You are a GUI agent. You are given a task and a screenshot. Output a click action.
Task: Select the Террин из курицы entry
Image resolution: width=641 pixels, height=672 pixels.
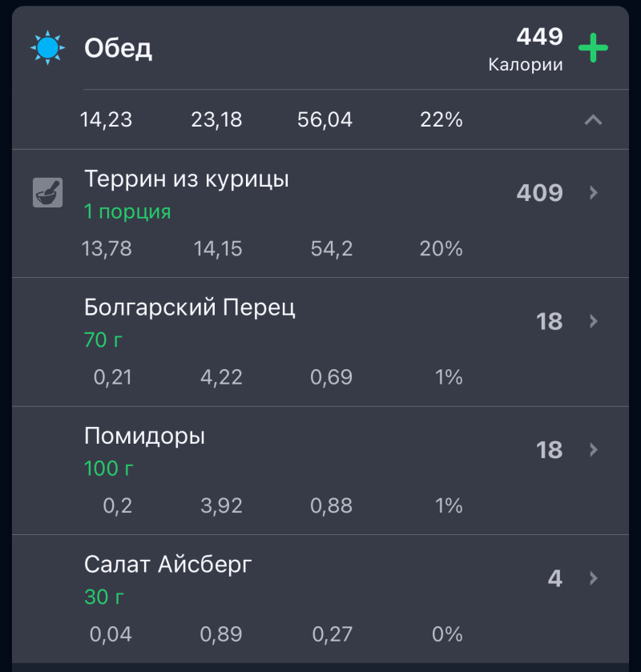187,179
